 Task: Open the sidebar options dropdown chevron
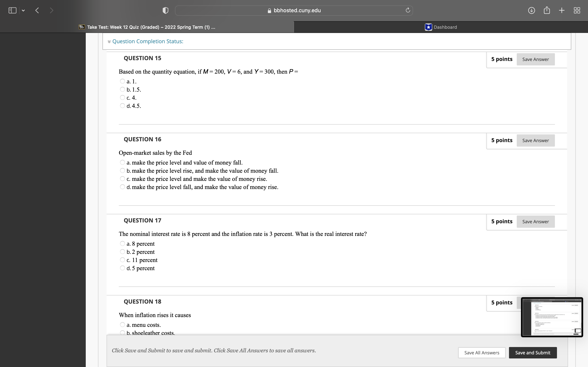[x=23, y=10]
